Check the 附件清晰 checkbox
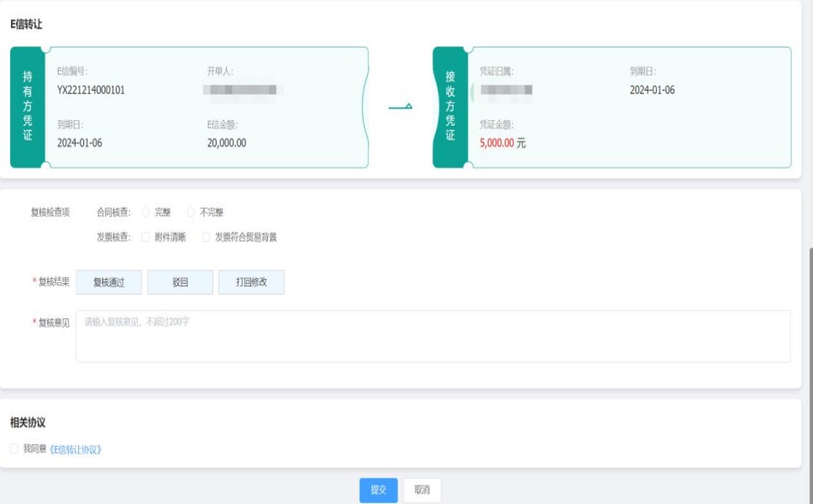 (145, 237)
